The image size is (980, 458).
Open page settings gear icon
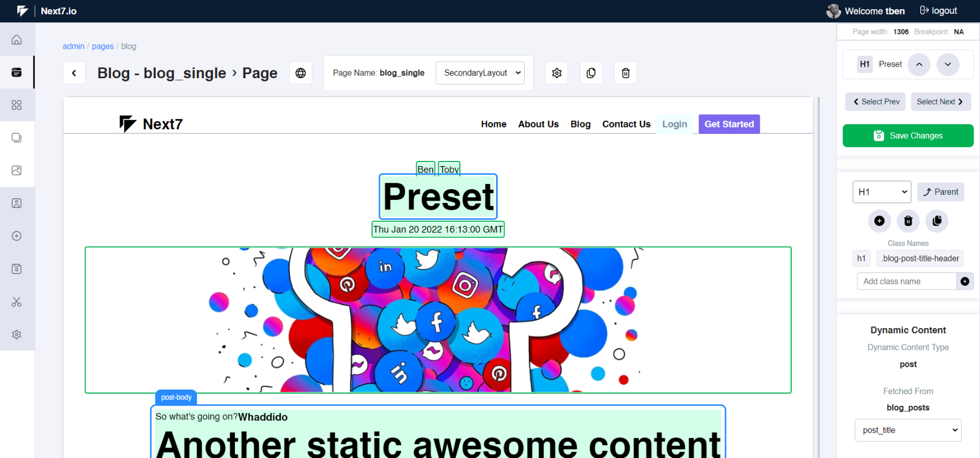tap(556, 73)
